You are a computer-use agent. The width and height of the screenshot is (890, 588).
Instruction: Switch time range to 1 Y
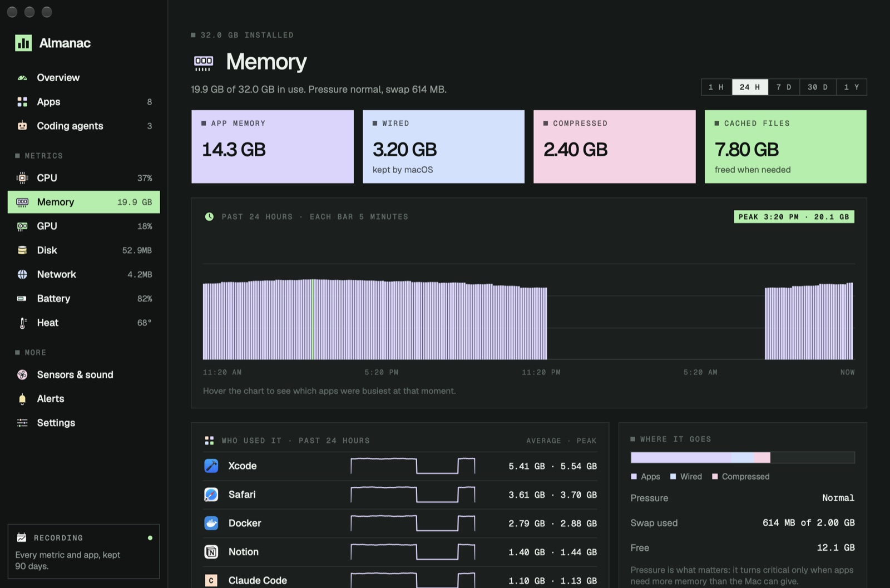pos(852,87)
